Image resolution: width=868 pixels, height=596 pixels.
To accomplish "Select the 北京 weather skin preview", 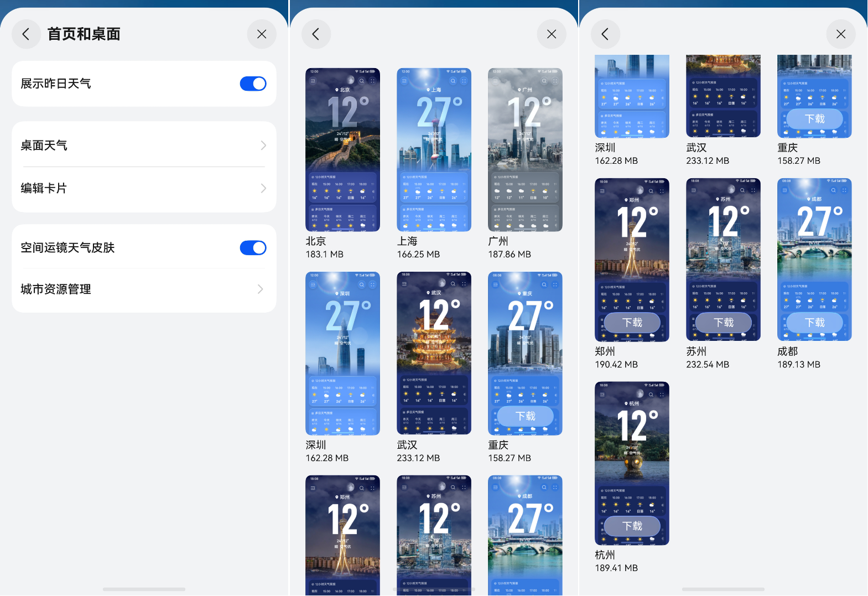I will 342,149.
